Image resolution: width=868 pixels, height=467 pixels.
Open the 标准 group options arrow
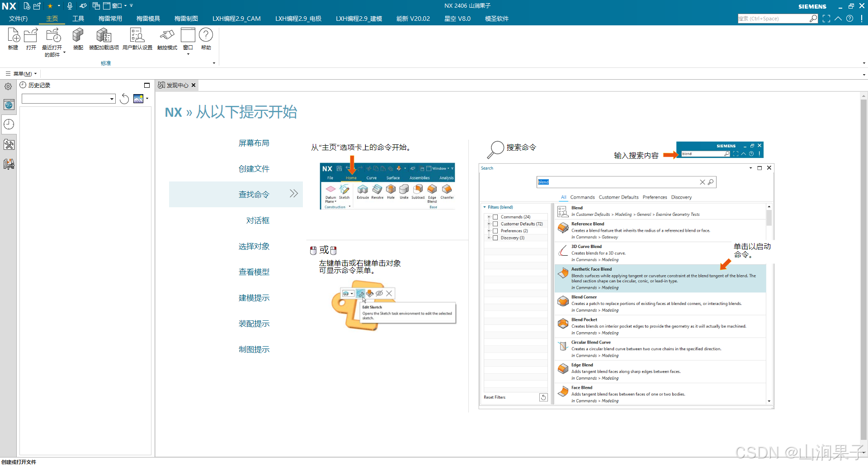click(214, 63)
